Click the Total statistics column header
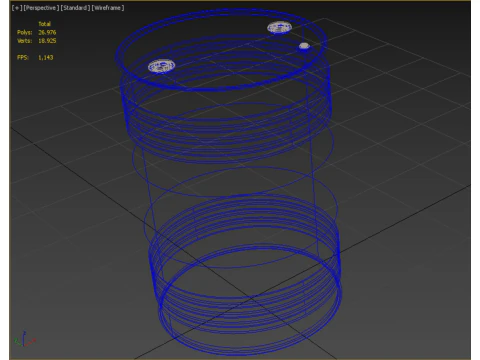Screen dimensions: 480x360 pyautogui.click(x=44, y=24)
